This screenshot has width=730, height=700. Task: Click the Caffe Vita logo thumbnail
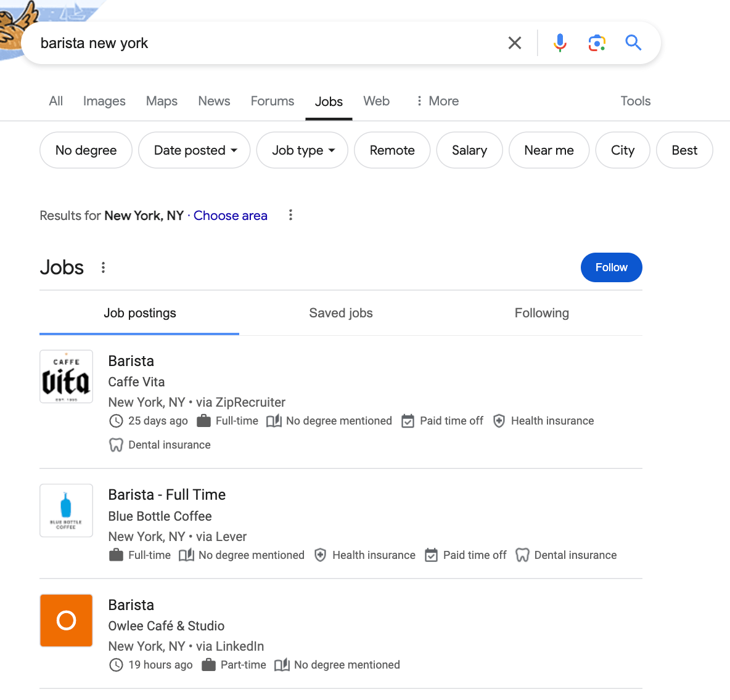pyautogui.click(x=66, y=376)
